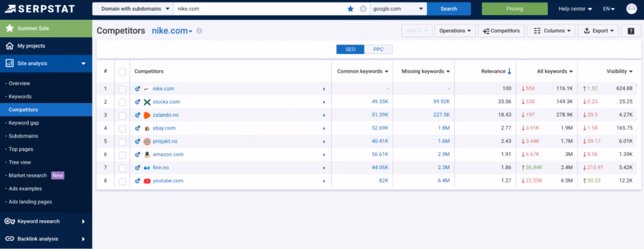
Task: Click the zalando.no orange favicon
Action: [x=147, y=115]
